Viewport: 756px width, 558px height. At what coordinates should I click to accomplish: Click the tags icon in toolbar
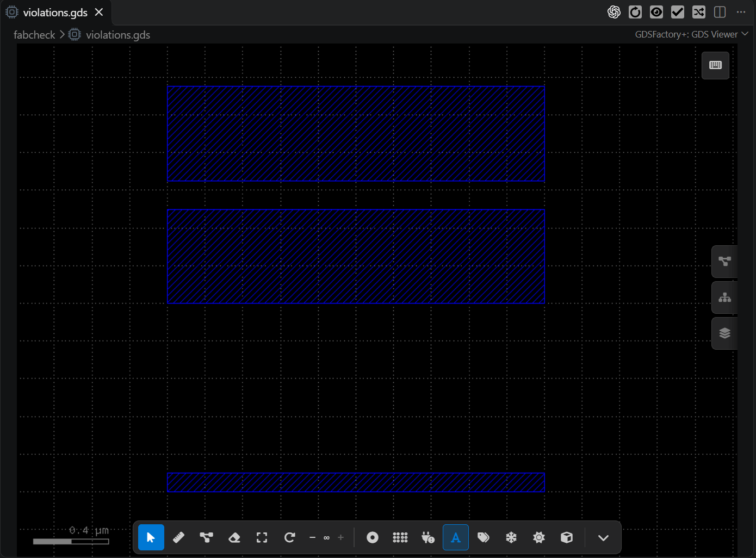484,537
